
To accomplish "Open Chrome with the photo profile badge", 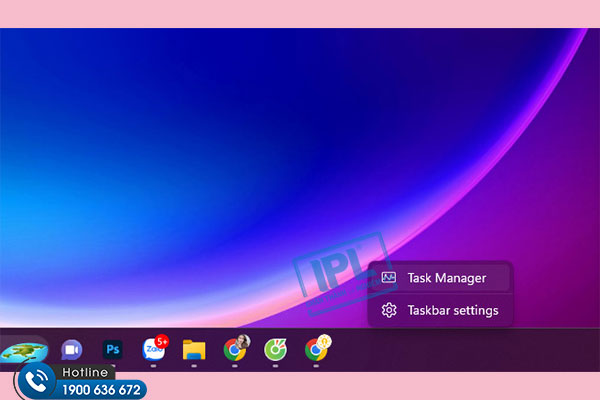I will (x=235, y=348).
